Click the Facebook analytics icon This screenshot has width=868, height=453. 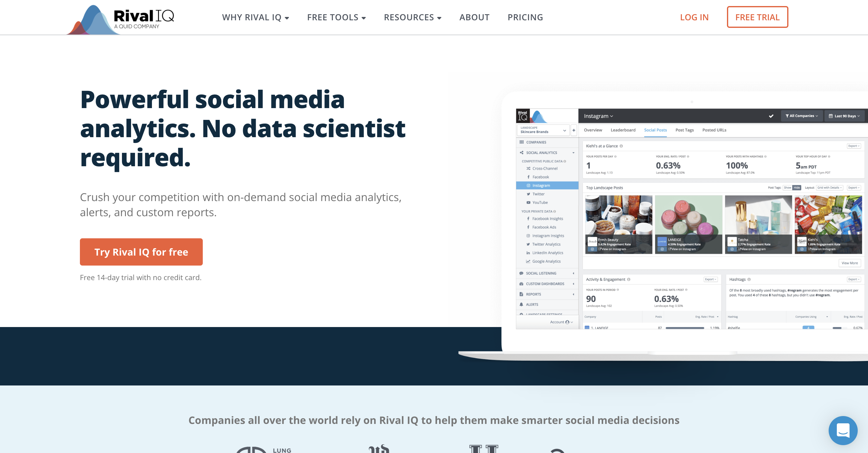click(x=528, y=177)
